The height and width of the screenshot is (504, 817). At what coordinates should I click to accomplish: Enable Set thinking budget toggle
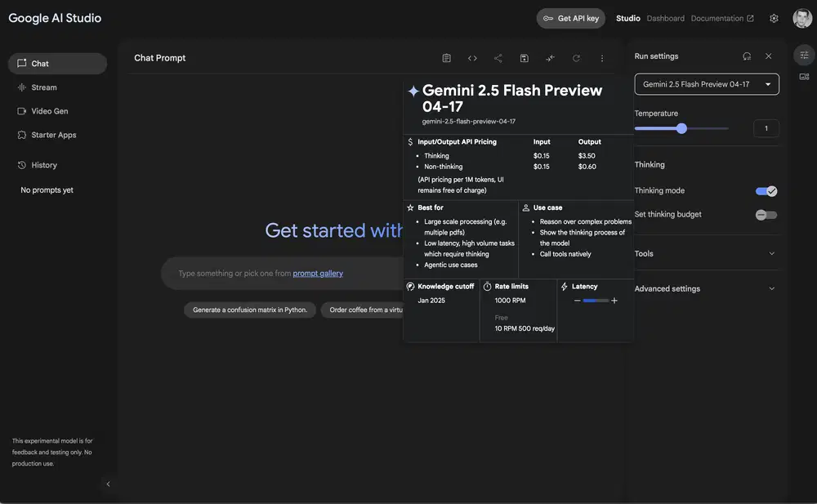[766, 215]
